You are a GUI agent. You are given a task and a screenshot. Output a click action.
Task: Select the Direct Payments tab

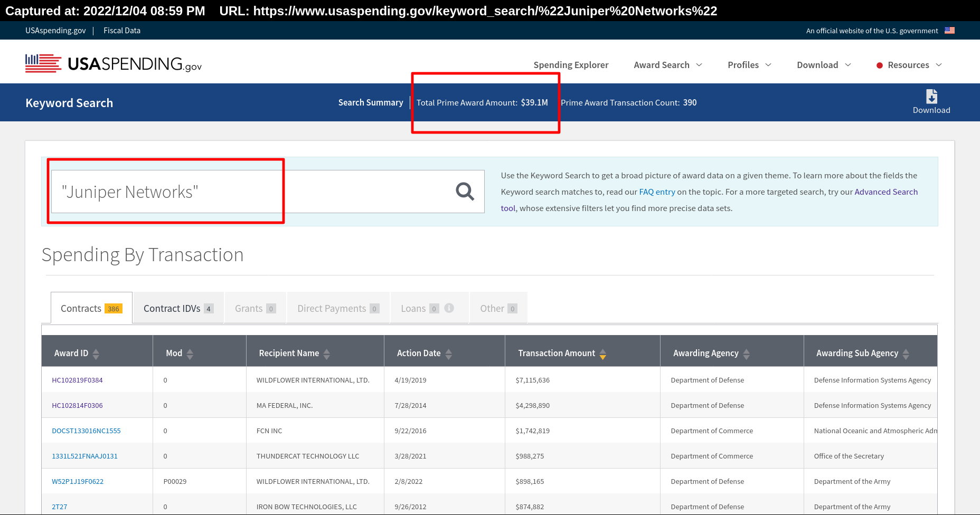(338, 308)
